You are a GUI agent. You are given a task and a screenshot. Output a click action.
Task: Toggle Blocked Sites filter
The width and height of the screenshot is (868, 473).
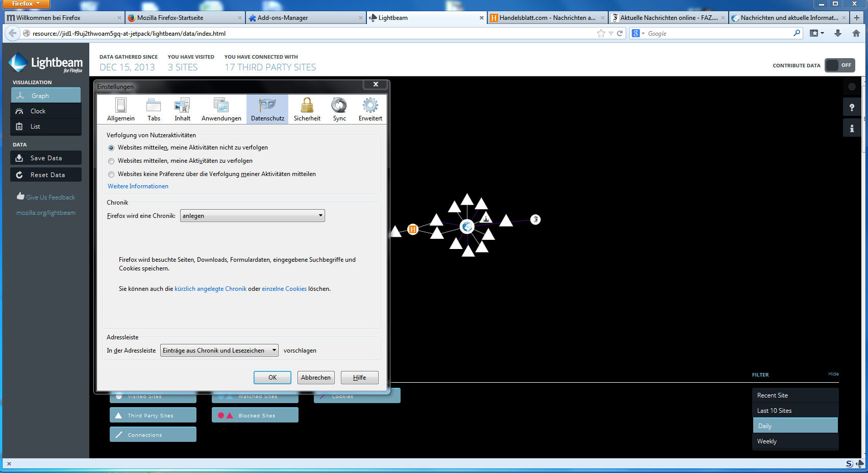(255, 415)
